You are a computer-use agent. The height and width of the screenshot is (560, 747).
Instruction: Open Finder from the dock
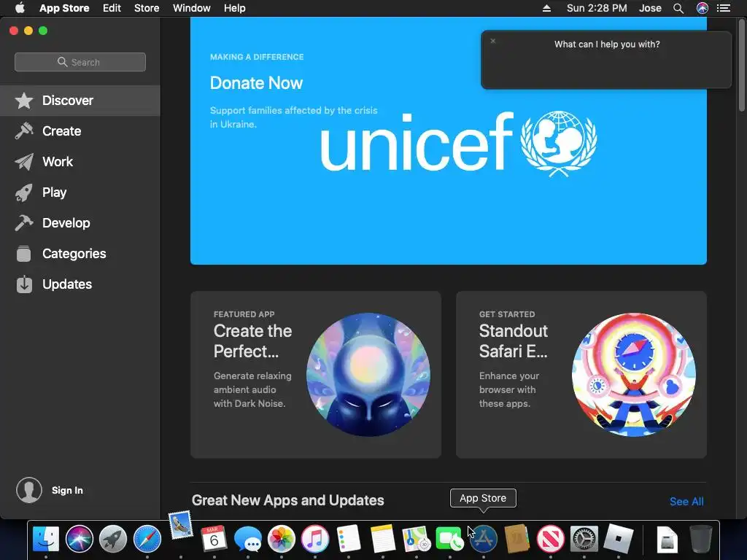tap(46, 539)
